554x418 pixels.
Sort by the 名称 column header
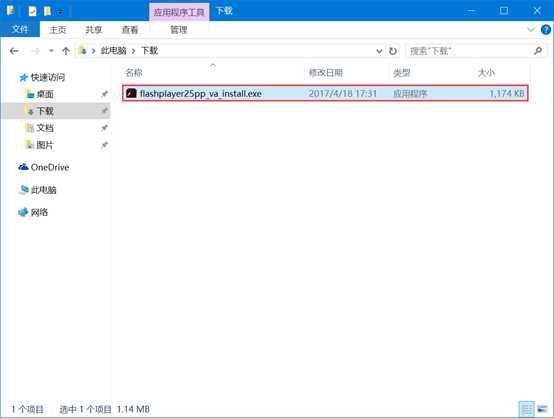point(134,73)
